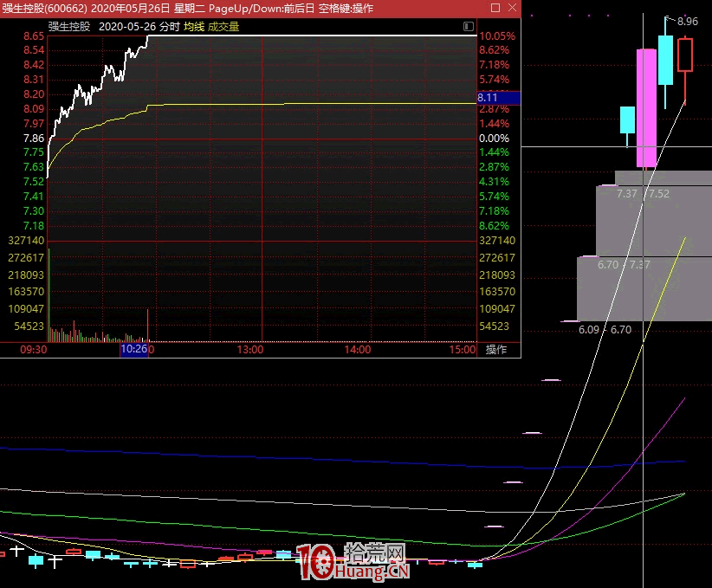The height and width of the screenshot is (588, 712).
Task: Click the large magenta candlestick
Action: pos(646,108)
